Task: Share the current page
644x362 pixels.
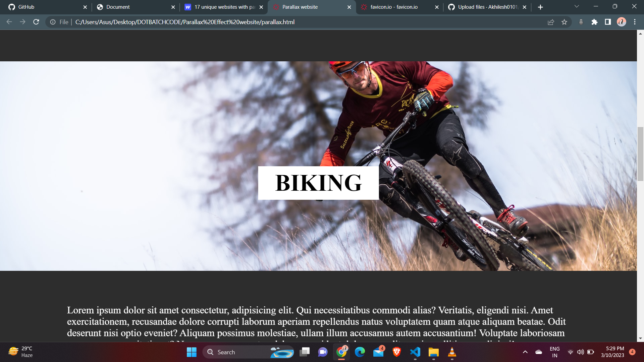Action: point(551,22)
